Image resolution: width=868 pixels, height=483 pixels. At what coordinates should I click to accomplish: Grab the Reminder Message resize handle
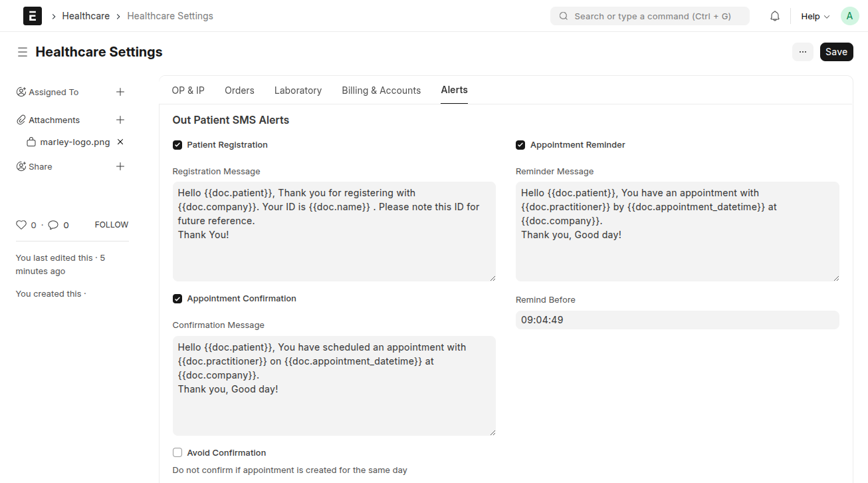[x=836, y=278]
